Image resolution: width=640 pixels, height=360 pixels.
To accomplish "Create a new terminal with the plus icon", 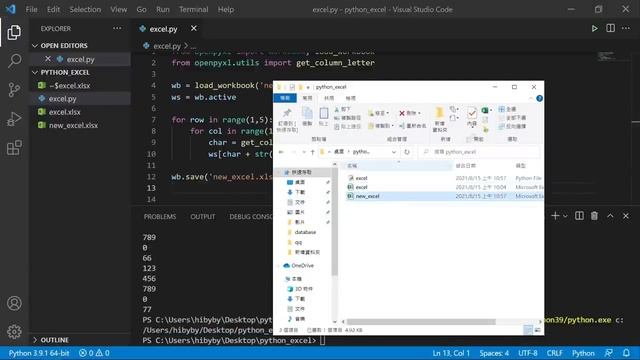I will click(555, 216).
